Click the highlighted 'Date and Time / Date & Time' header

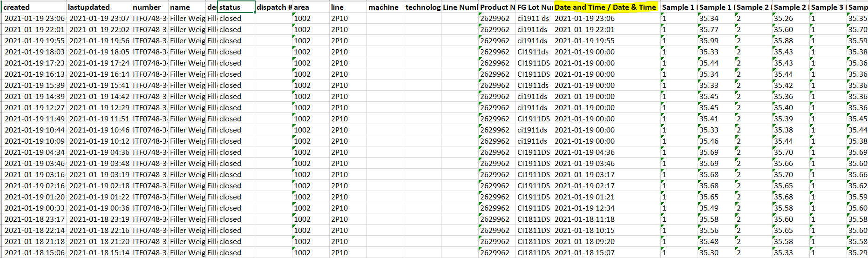[607, 7]
